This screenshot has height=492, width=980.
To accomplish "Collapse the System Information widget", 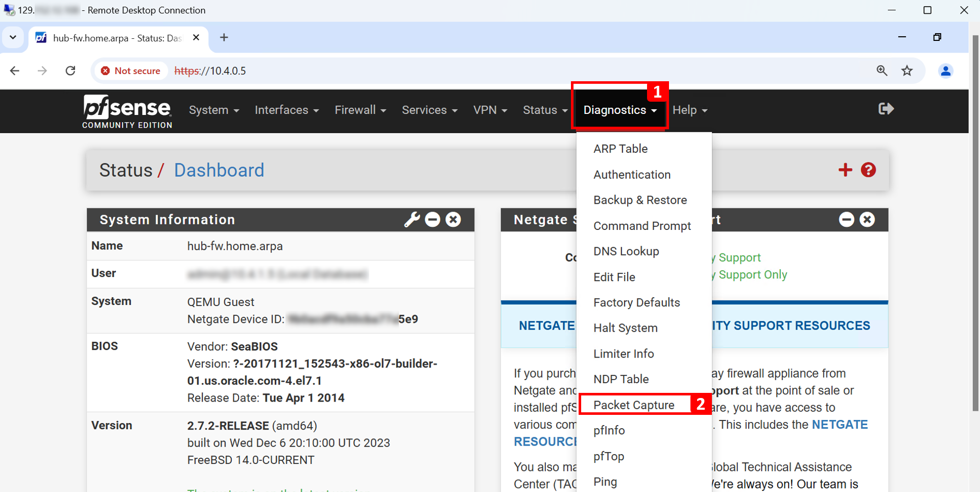I will (433, 220).
